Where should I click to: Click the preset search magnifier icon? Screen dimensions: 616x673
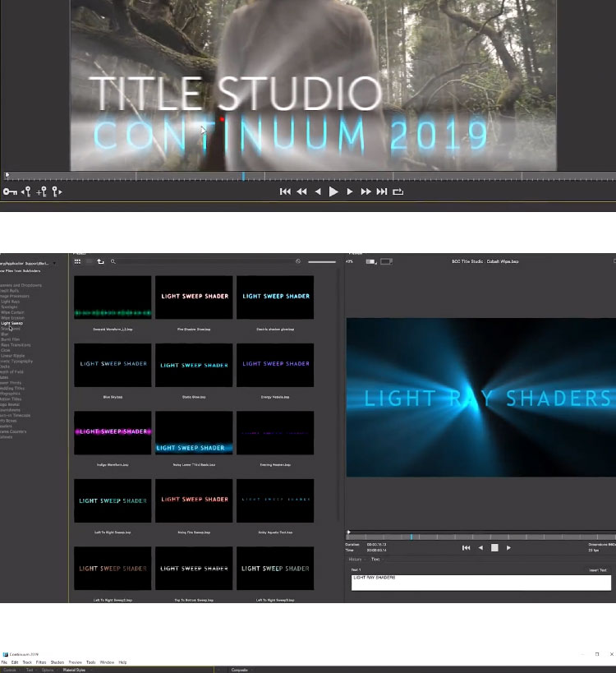coord(113,261)
